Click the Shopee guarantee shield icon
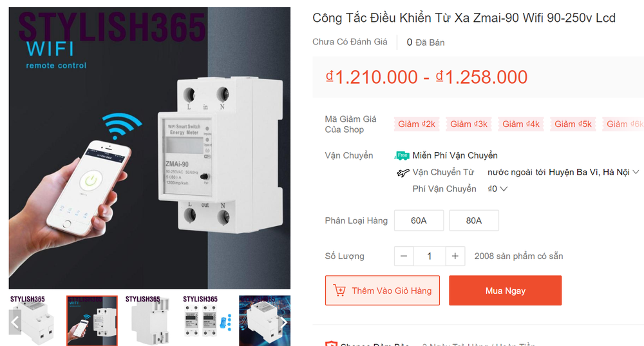644x346 pixels. [331, 343]
